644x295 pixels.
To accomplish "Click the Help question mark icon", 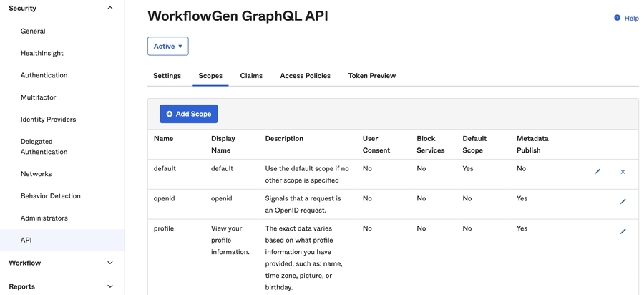I will [618, 18].
